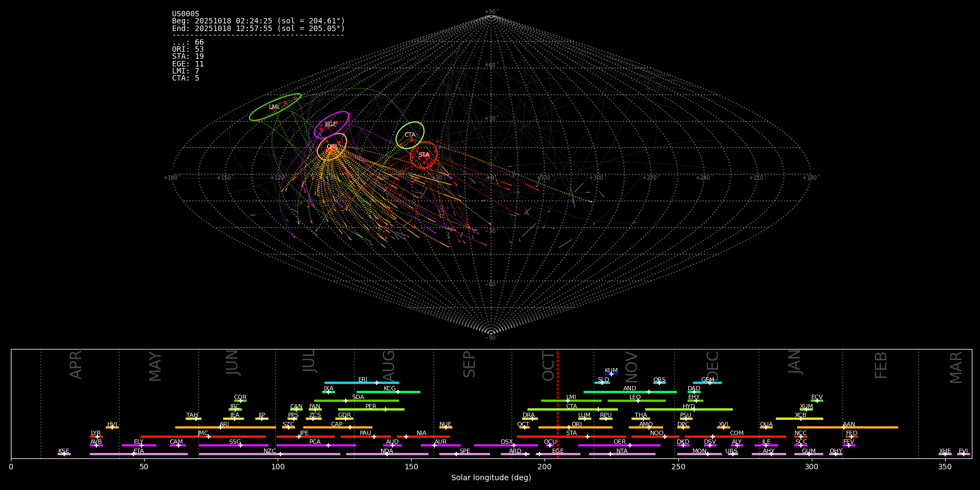Image resolution: width=980 pixels, height=490 pixels.
Task: Click the orange ARI activity bar
Action: click(x=225, y=427)
